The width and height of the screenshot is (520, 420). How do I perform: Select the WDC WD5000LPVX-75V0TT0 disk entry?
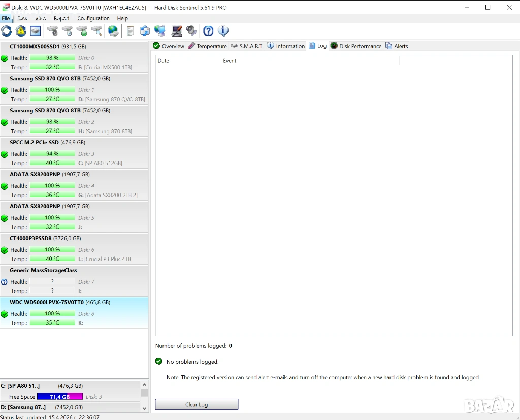[x=74, y=312]
